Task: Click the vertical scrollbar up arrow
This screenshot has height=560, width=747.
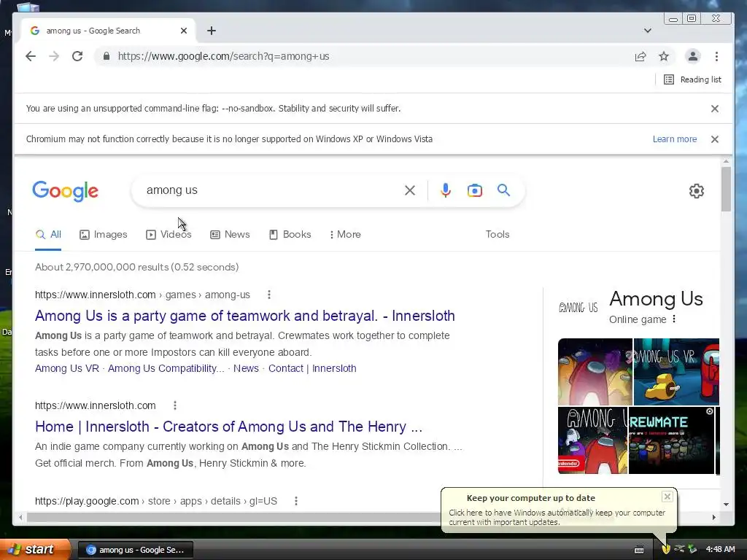Action: tap(726, 162)
